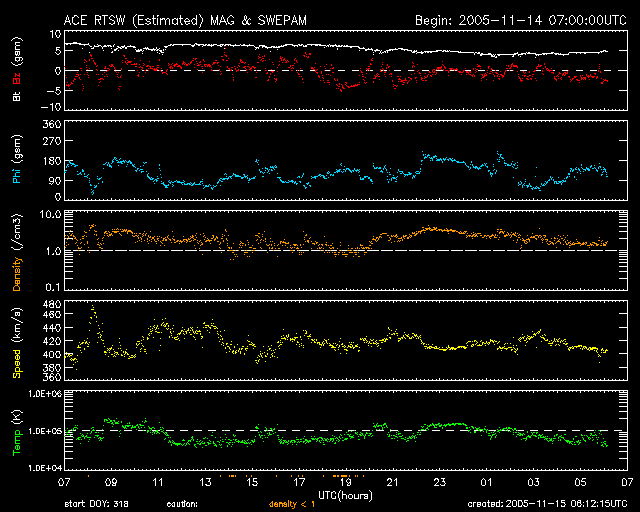Viewport: 640px width, 512px height.
Task: Click the '05' hour tick label
Action: pyautogui.click(x=580, y=483)
